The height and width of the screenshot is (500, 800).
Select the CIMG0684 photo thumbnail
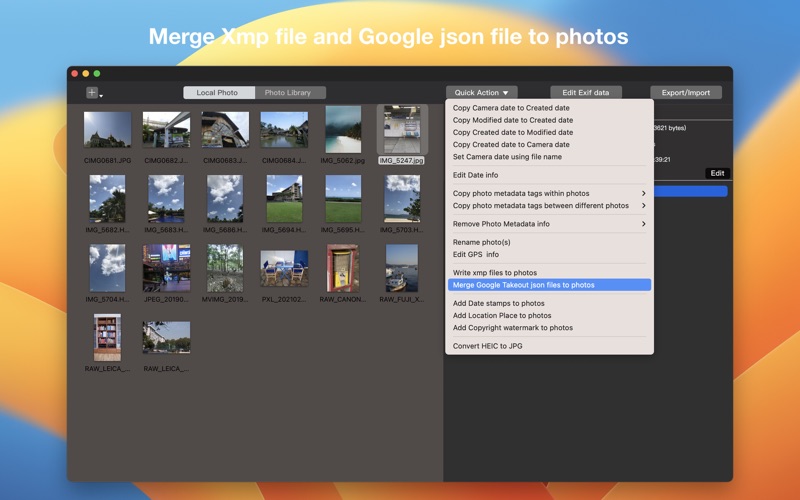point(284,130)
